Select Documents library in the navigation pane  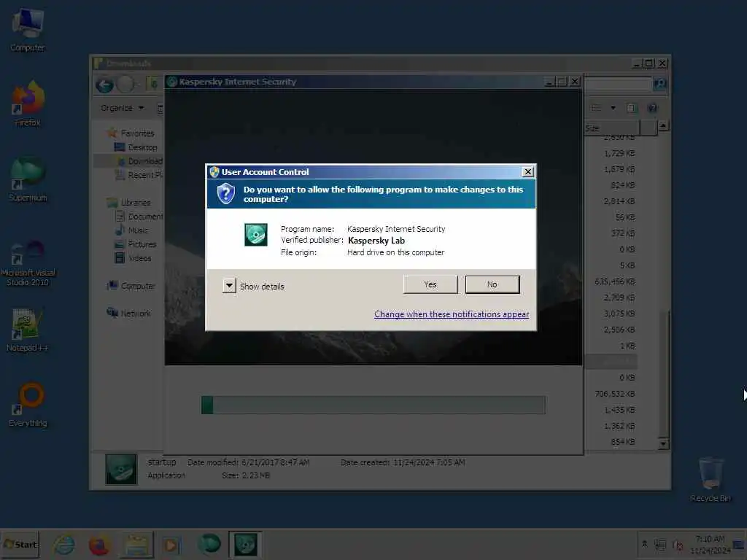(x=139, y=216)
